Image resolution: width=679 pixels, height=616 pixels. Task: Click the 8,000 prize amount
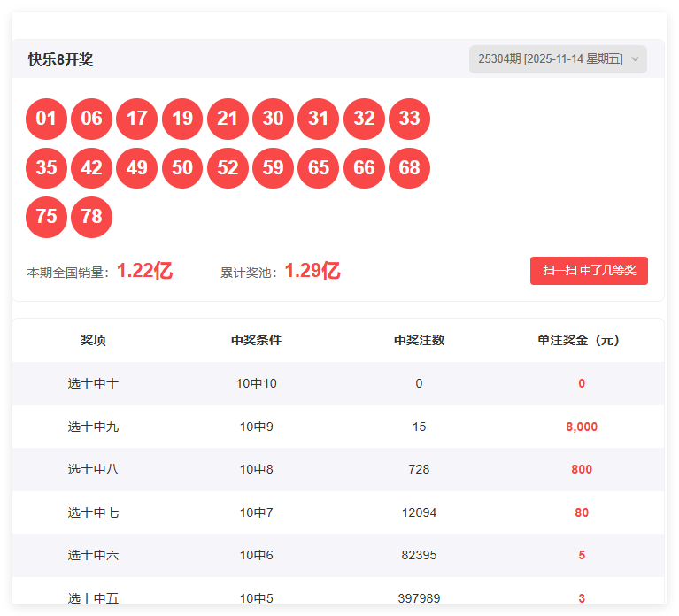pos(582,427)
